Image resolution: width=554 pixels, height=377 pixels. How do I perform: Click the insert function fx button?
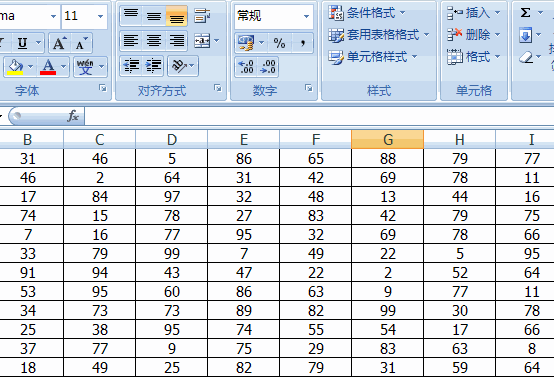point(73,116)
